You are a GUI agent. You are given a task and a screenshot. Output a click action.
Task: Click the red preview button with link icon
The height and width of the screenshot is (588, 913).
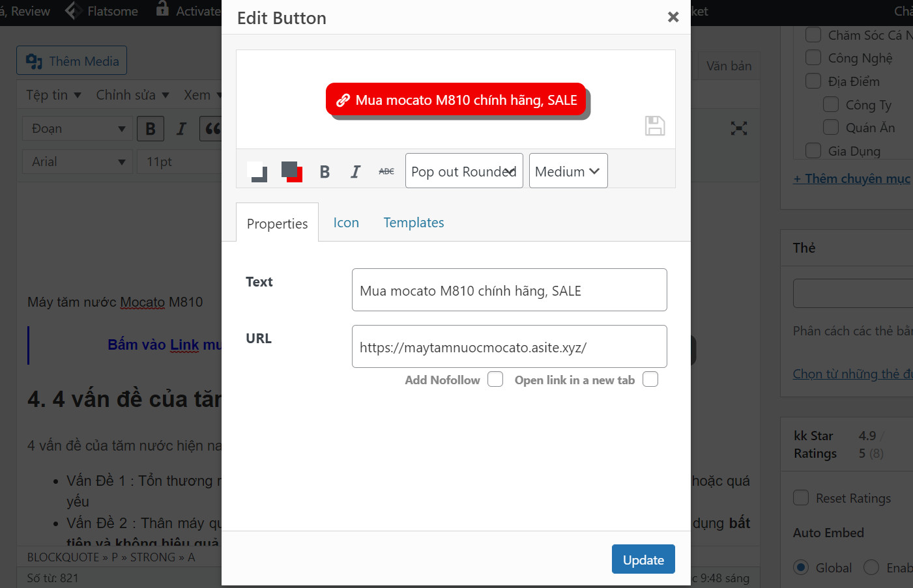pos(456,100)
